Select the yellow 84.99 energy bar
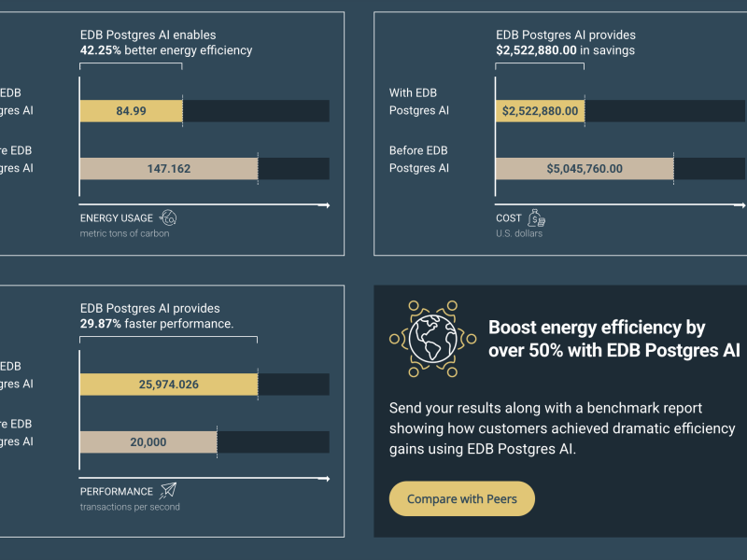Image resolution: width=747 pixels, height=560 pixels. click(131, 111)
